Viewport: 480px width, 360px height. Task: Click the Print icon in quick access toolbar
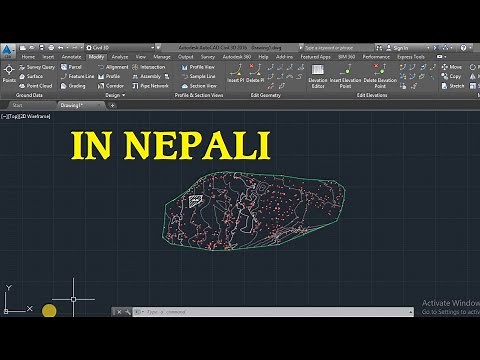51,48
